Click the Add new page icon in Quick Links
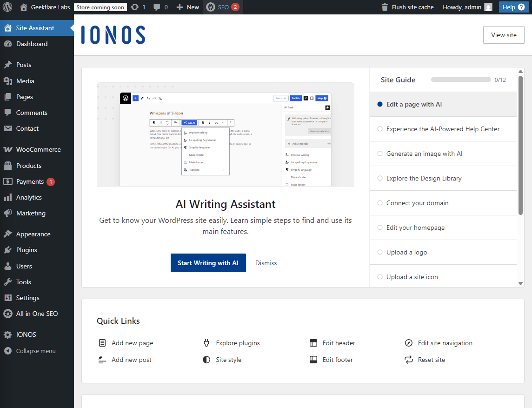 click(x=102, y=342)
